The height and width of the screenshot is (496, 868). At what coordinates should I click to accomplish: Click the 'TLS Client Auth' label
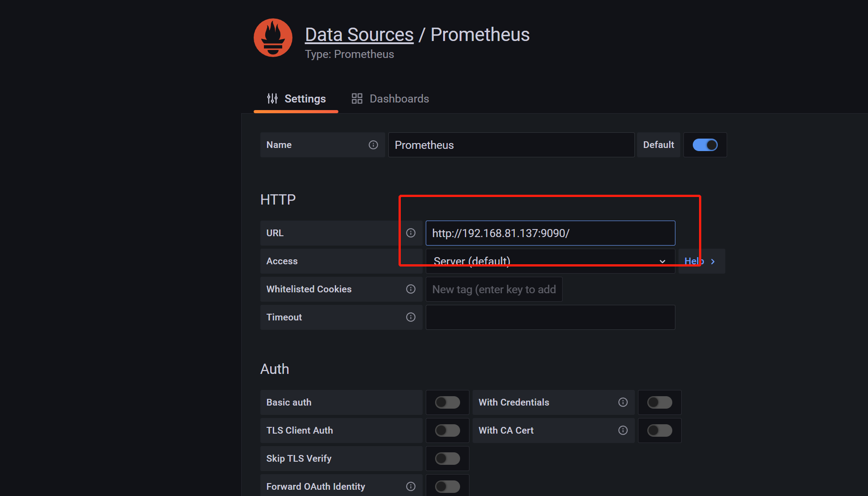pyautogui.click(x=300, y=430)
